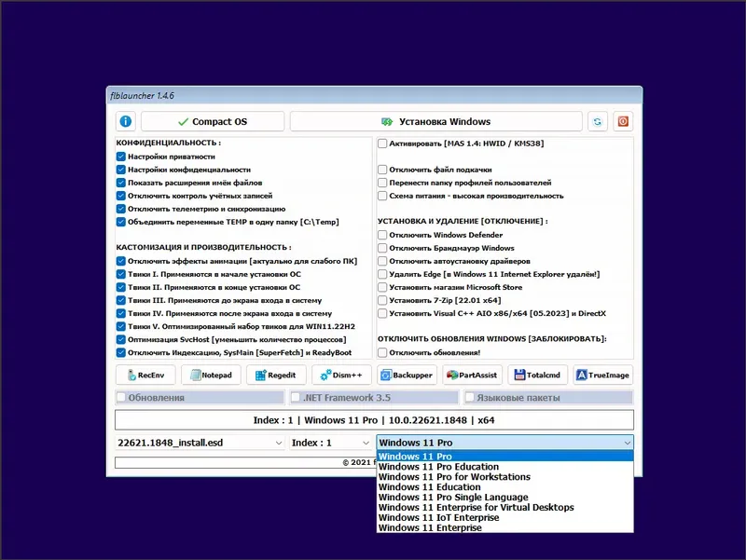Open Regedit registry editor
The height and width of the screenshot is (560, 746).
[276, 376]
